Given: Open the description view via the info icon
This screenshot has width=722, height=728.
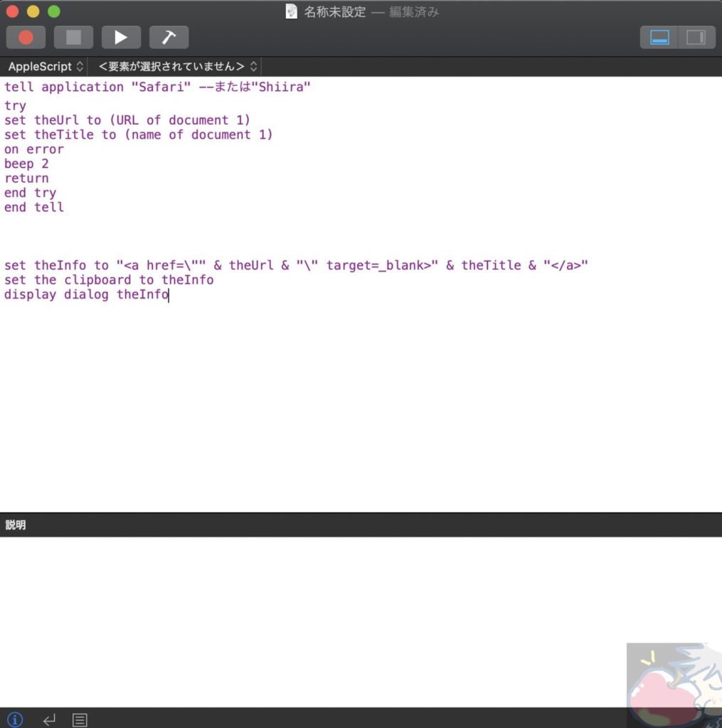Looking at the screenshot, I should coord(14,719).
